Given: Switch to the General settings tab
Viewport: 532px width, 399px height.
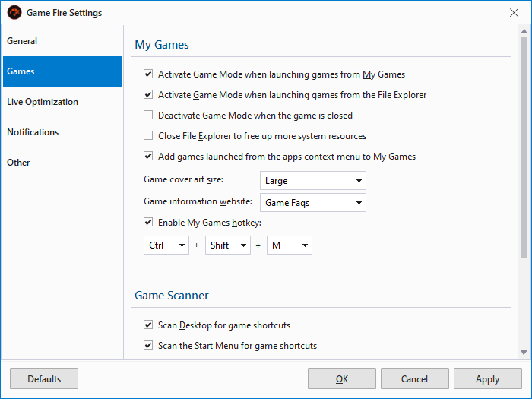Looking at the screenshot, I should coord(61,41).
